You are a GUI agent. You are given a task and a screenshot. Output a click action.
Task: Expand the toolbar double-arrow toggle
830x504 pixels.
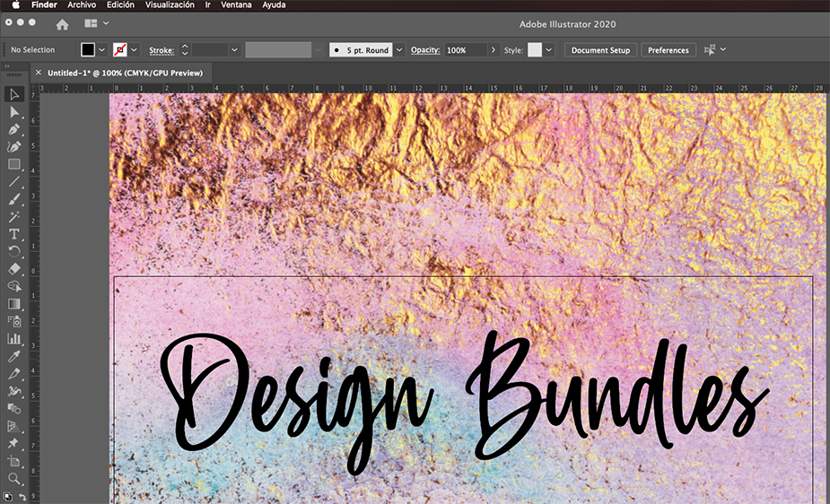pyautogui.click(x=7, y=66)
